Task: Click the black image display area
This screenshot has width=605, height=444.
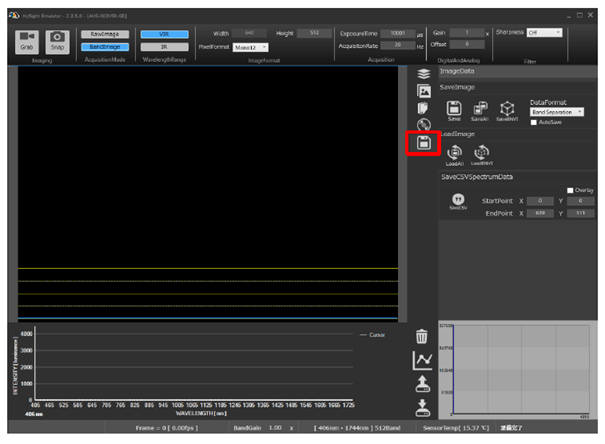Action: [208, 193]
